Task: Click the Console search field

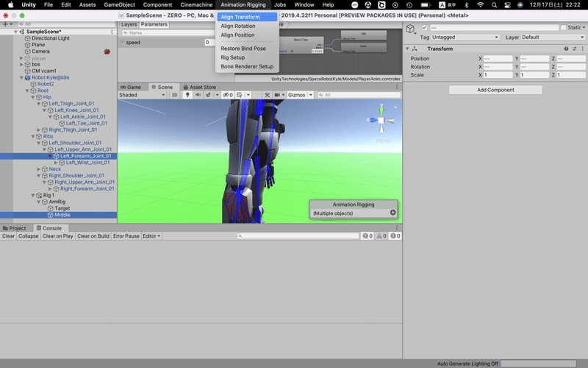Action: click(x=298, y=236)
